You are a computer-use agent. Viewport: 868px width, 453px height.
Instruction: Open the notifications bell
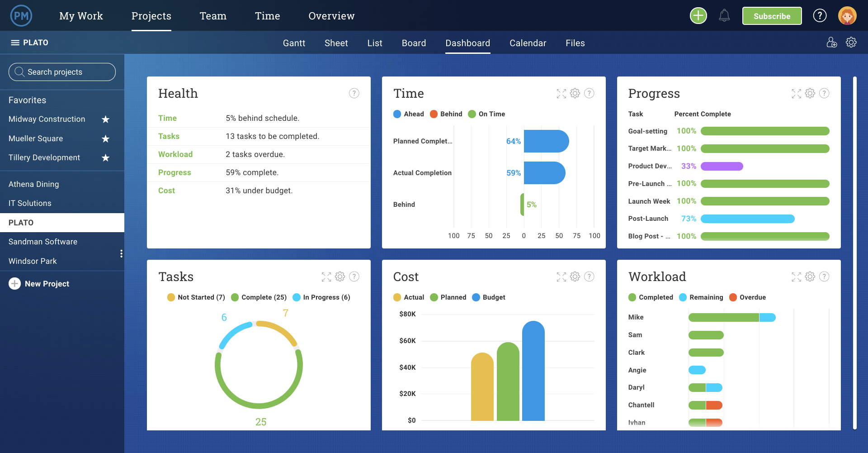pyautogui.click(x=725, y=15)
